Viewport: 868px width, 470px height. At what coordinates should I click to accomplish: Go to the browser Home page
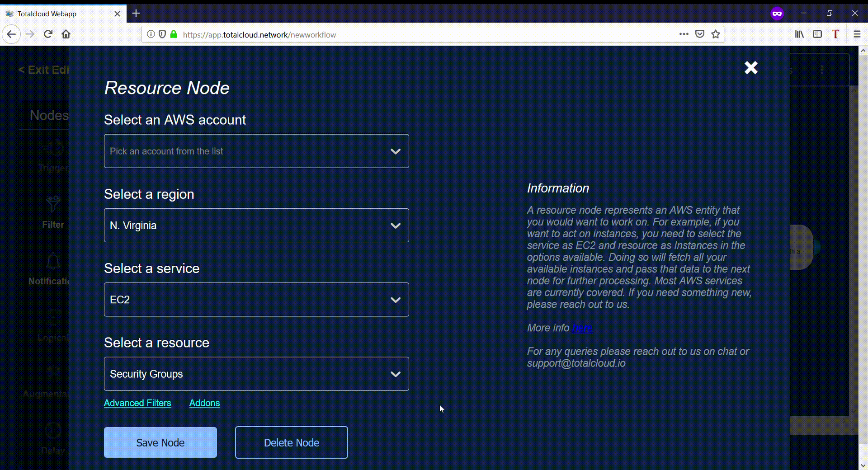66,34
